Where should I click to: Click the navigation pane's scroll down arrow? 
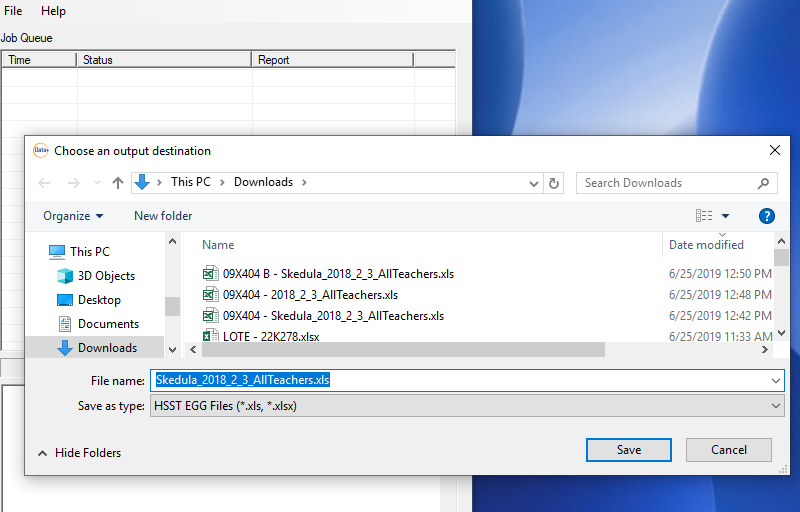tap(172, 350)
